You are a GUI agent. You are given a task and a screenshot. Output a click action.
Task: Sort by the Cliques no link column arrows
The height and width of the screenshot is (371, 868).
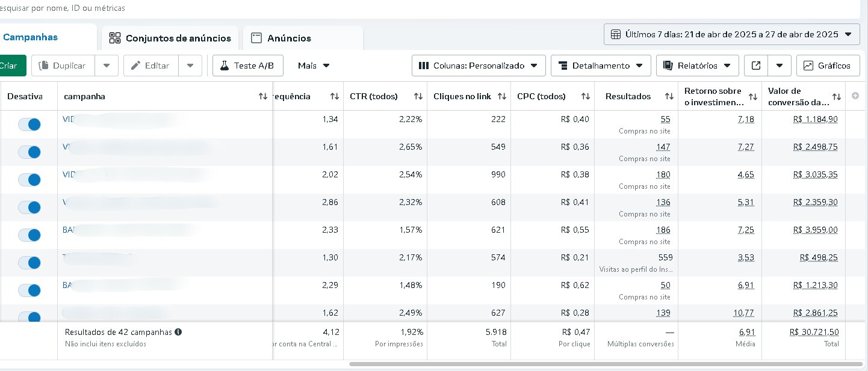(x=501, y=96)
